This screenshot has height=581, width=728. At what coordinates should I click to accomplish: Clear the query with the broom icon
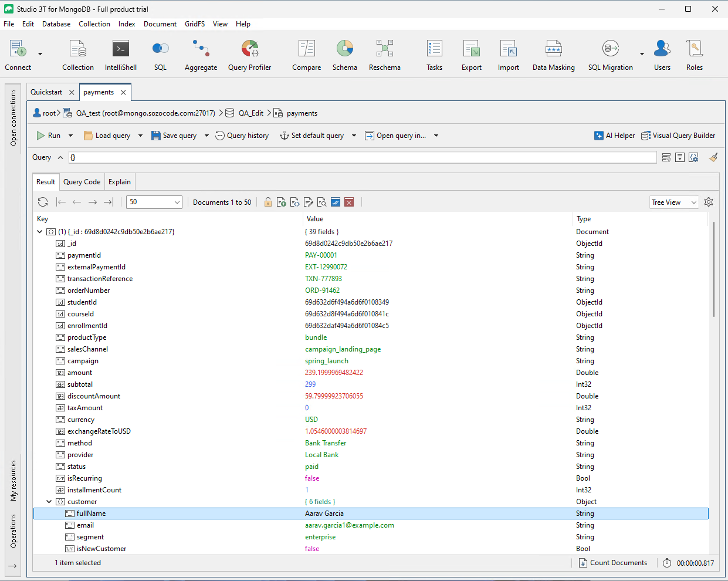(713, 157)
